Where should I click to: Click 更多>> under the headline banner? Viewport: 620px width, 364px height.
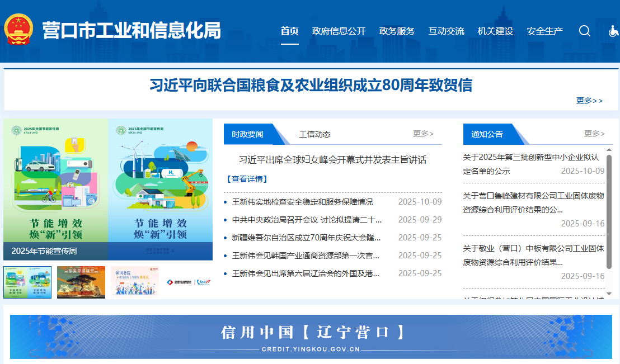click(589, 101)
